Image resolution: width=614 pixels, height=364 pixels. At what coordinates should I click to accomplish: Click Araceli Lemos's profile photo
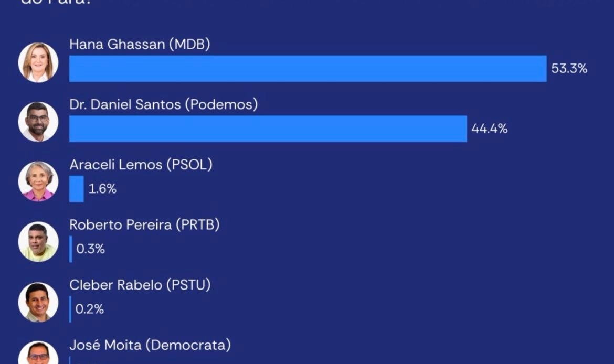pyautogui.click(x=38, y=181)
